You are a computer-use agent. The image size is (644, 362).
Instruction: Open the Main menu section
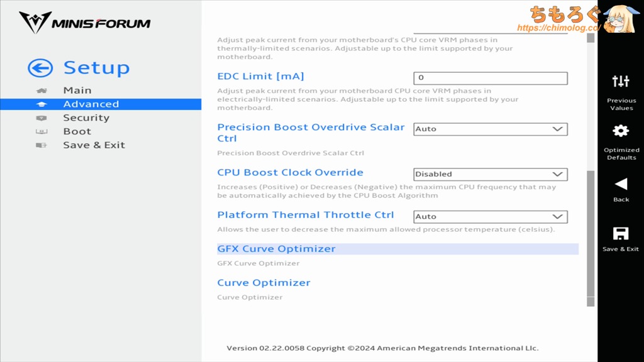click(77, 90)
